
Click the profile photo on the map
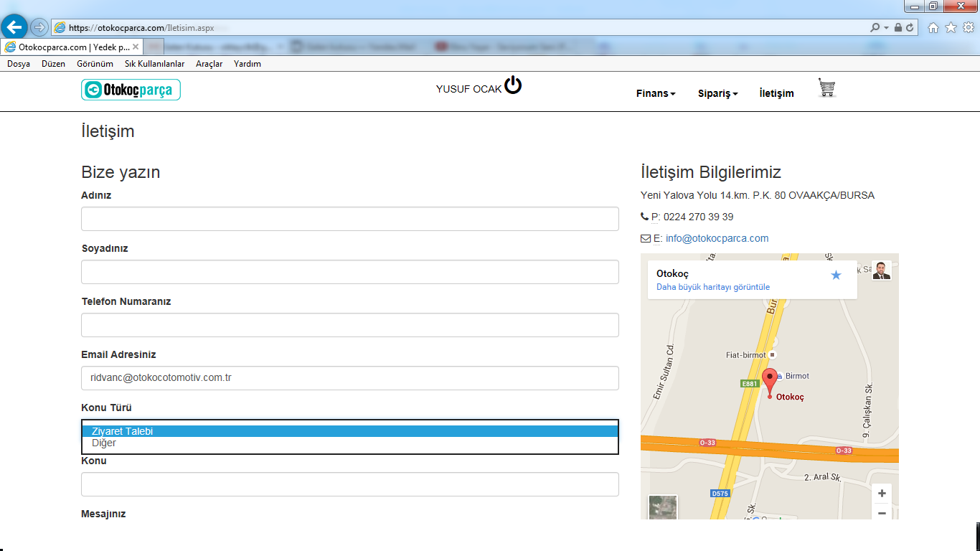(882, 270)
